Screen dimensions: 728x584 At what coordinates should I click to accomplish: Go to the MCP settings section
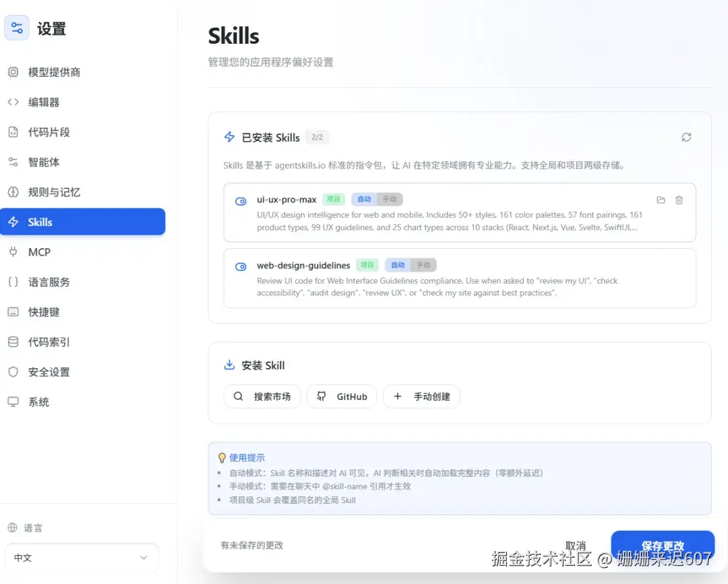point(38,252)
